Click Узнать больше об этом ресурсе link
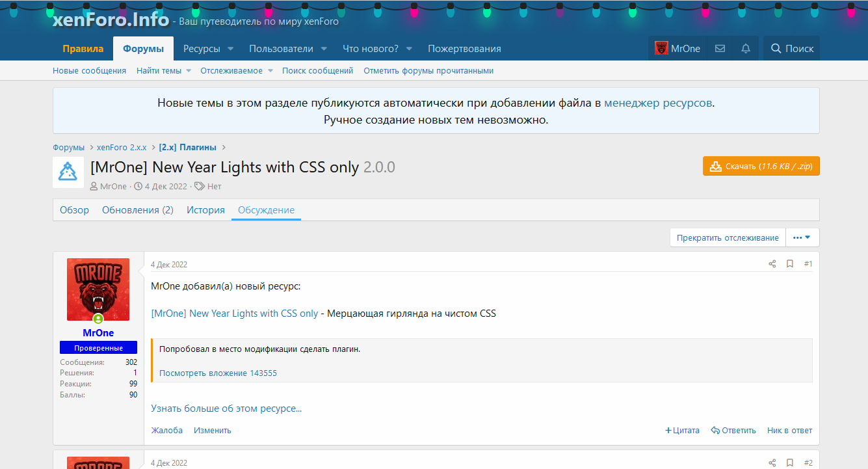868x469 pixels. [226, 409]
